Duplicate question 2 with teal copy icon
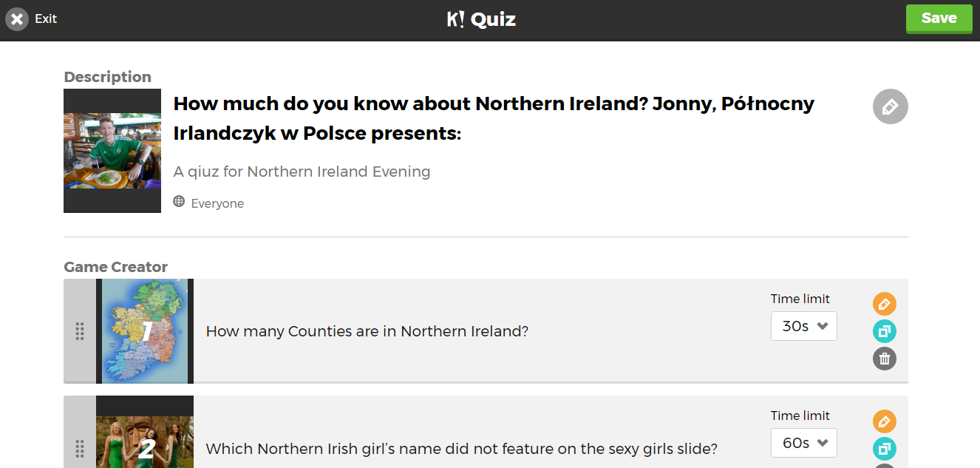The width and height of the screenshot is (980, 468). 884,449
